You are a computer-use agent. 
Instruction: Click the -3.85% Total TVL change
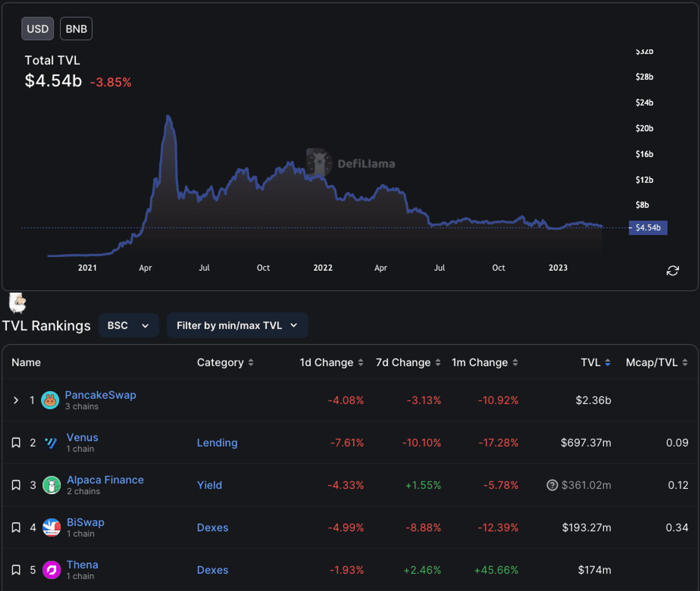[111, 82]
